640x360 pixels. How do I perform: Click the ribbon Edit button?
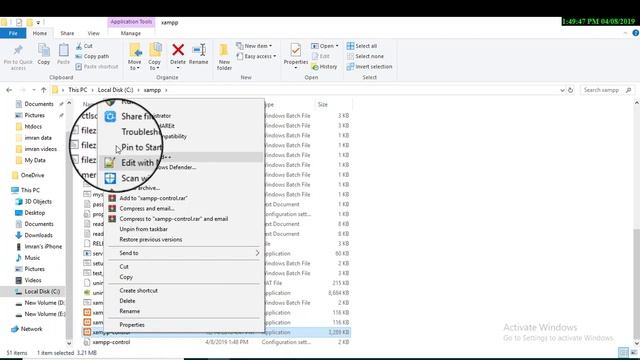[321, 56]
